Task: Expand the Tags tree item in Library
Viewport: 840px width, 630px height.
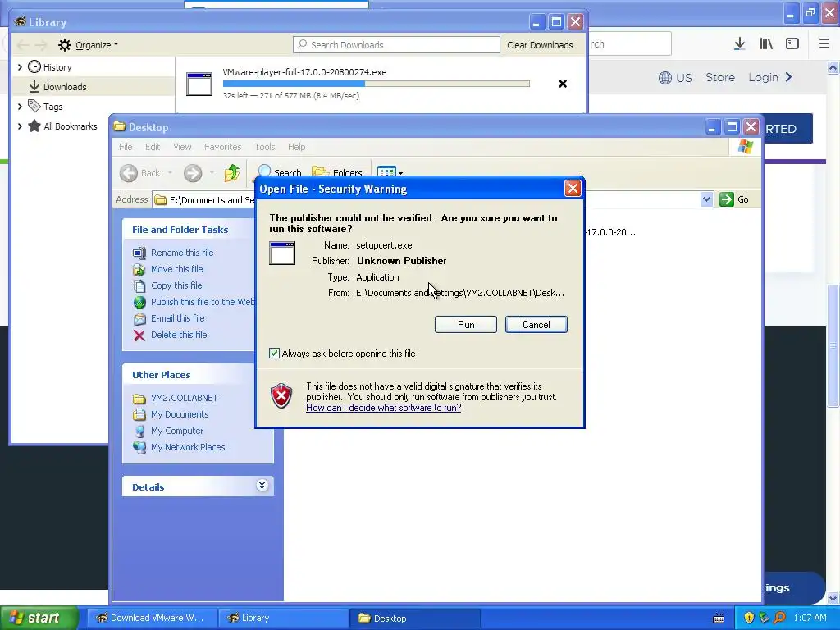Action: pos(20,107)
